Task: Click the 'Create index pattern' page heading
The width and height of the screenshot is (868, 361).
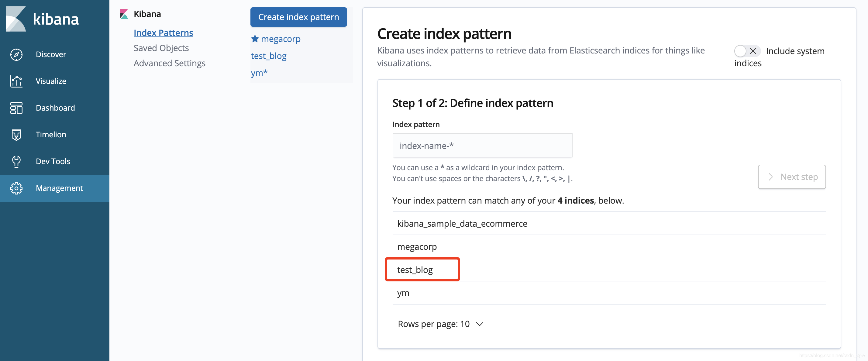Action: tap(444, 34)
